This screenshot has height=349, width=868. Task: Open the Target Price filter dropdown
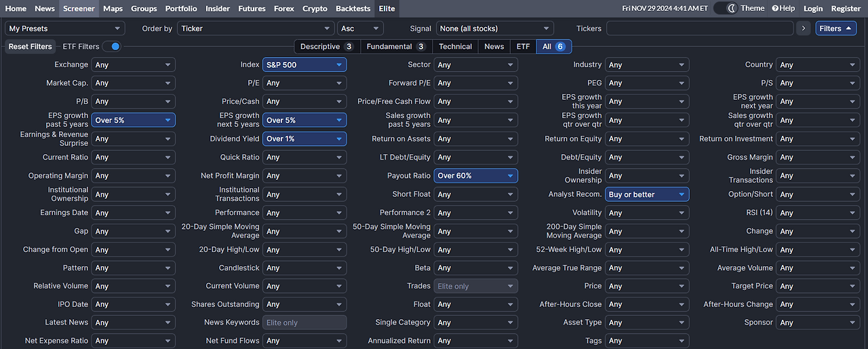coord(818,286)
